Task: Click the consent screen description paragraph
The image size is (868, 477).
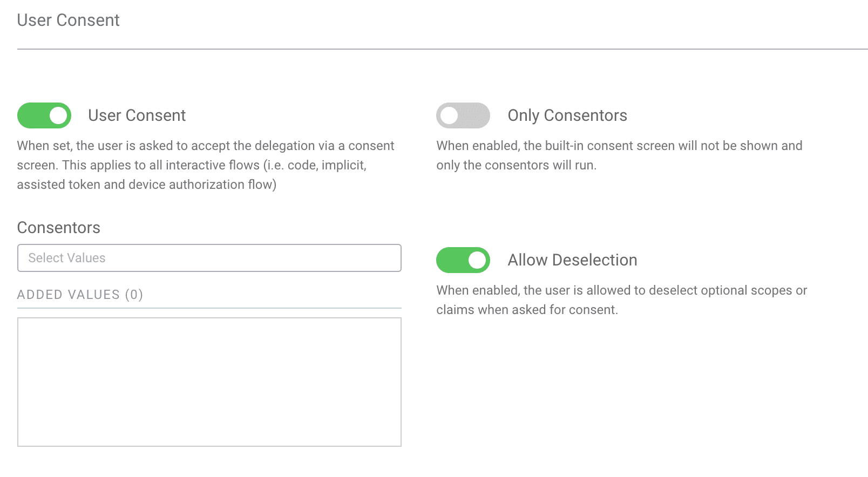Action: tap(206, 165)
